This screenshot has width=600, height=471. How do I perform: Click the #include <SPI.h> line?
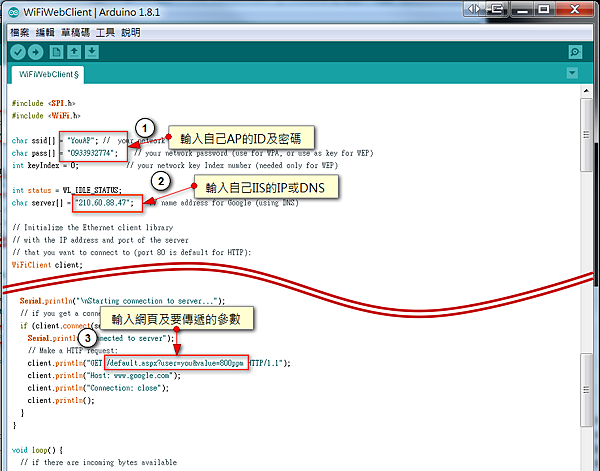tap(43, 103)
